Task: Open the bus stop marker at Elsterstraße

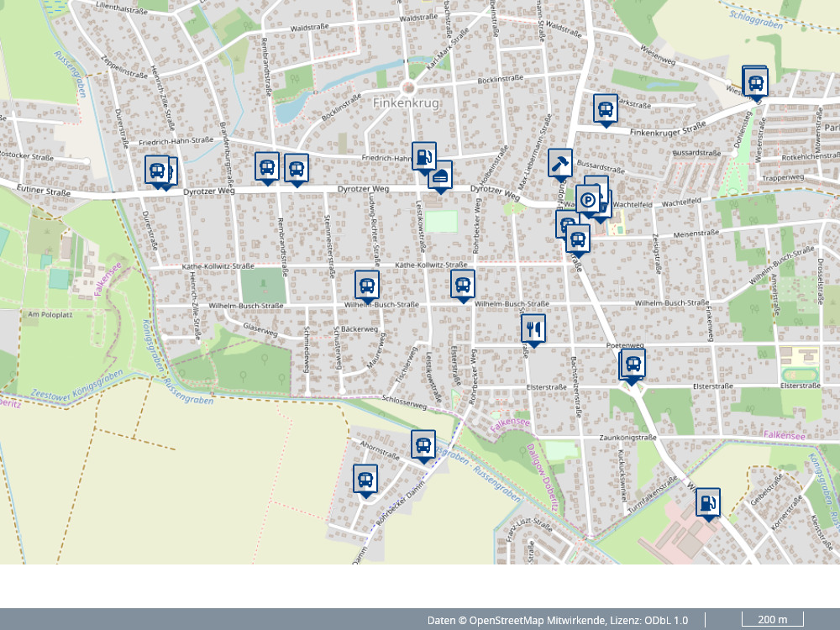Action: [x=633, y=365]
